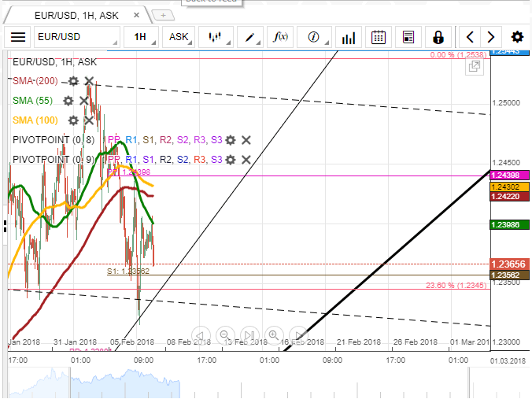
Task: Zoom out with the minus magnifier
Action: 225,335
